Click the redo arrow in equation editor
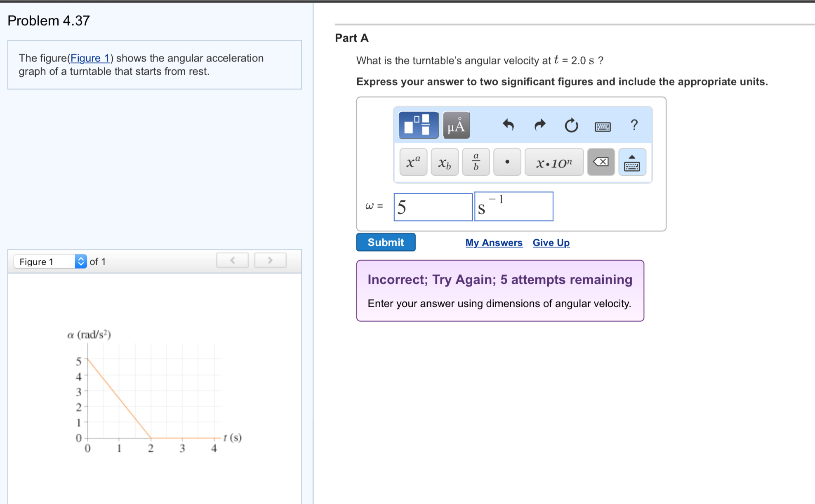Image resolution: width=815 pixels, height=504 pixels. point(539,125)
